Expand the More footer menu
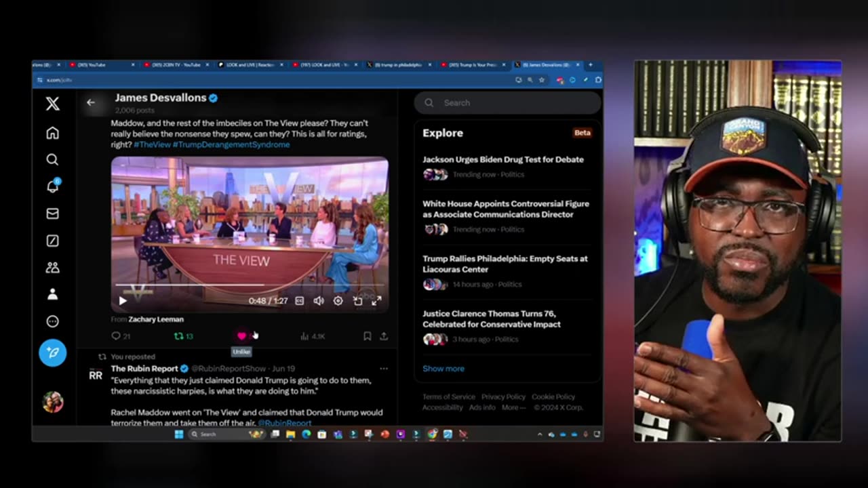This screenshot has height=488, width=868. (513, 407)
